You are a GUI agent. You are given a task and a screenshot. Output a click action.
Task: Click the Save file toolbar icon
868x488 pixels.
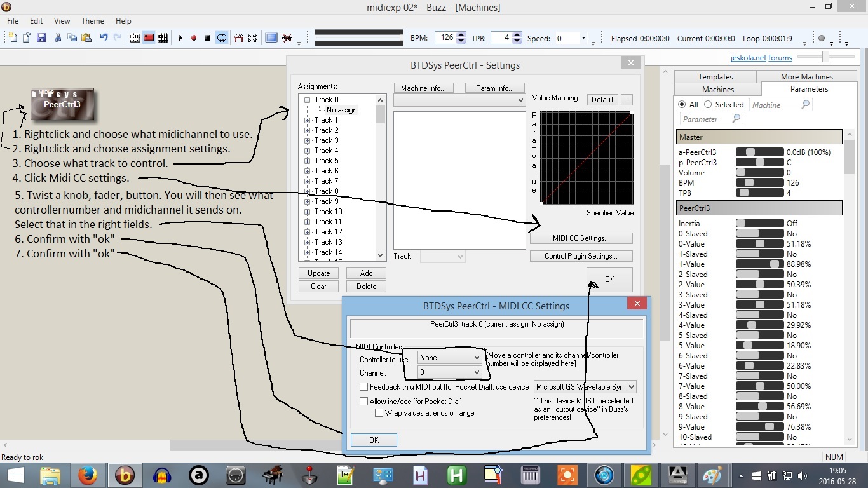tap(41, 38)
